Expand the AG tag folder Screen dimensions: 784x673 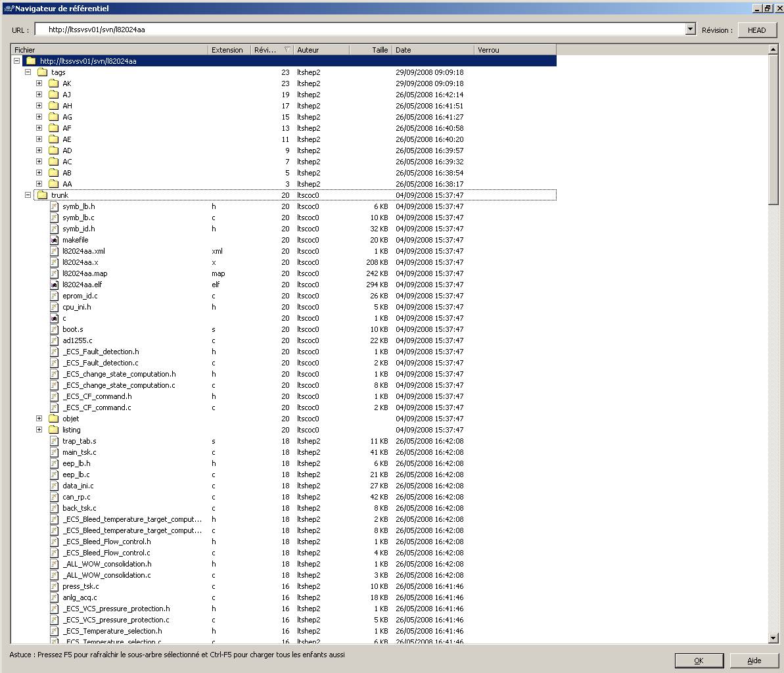[x=39, y=117]
